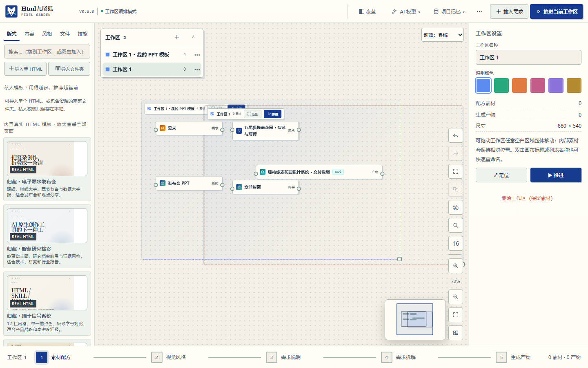Viewport: 588px width, 368px height.
Task: Pick the green identification color swatch
Action: 501,85
